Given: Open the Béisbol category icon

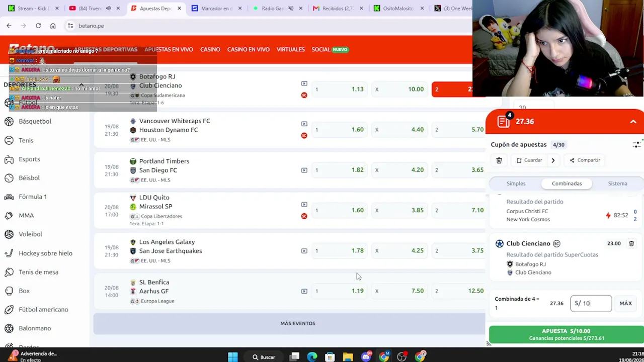Looking at the screenshot, I should (x=9, y=178).
